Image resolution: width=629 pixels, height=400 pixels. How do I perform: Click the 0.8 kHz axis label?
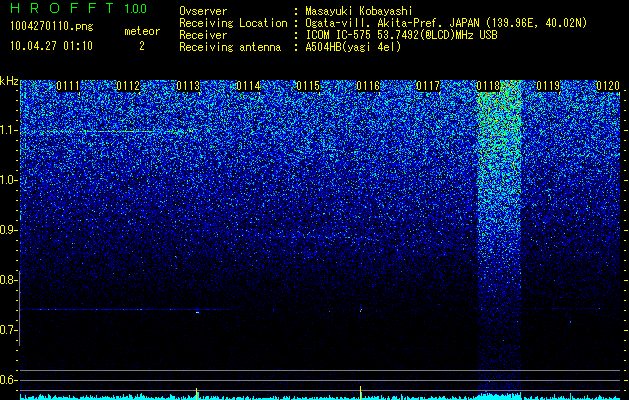pos(8,280)
